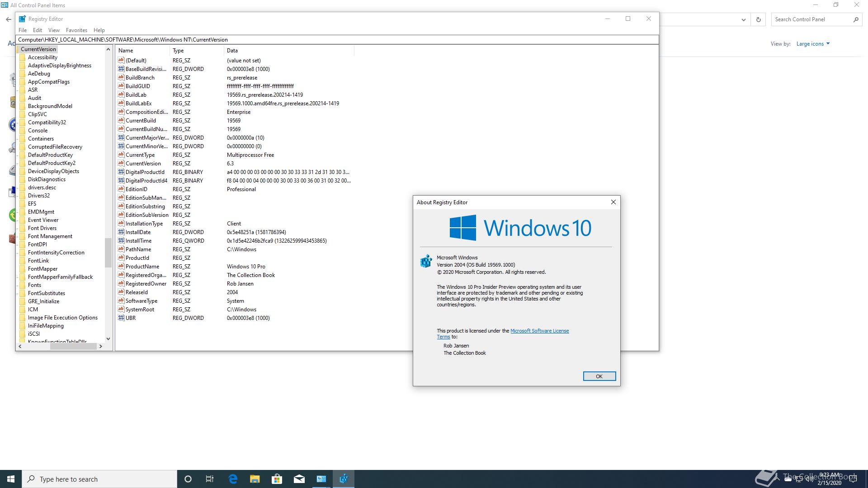
Task: Click the Data column header
Action: pyautogui.click(x=289, y=51)
